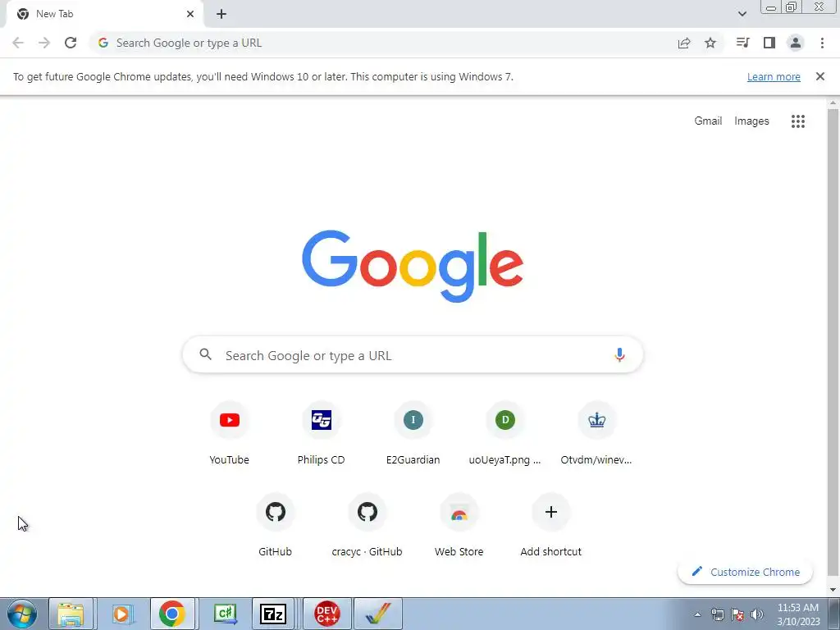Click the Customize Chrome button

pos(745,572)
